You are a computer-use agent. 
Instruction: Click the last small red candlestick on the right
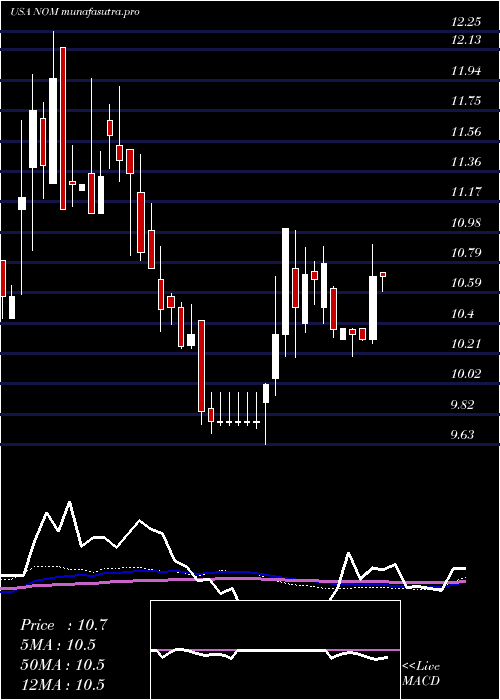tap(383, 275)
